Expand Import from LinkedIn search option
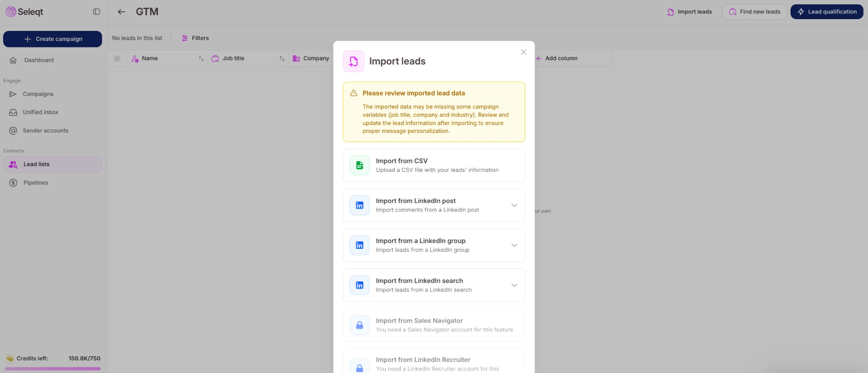The height and width of the screenshot is (373, 868). coord(514,285)
